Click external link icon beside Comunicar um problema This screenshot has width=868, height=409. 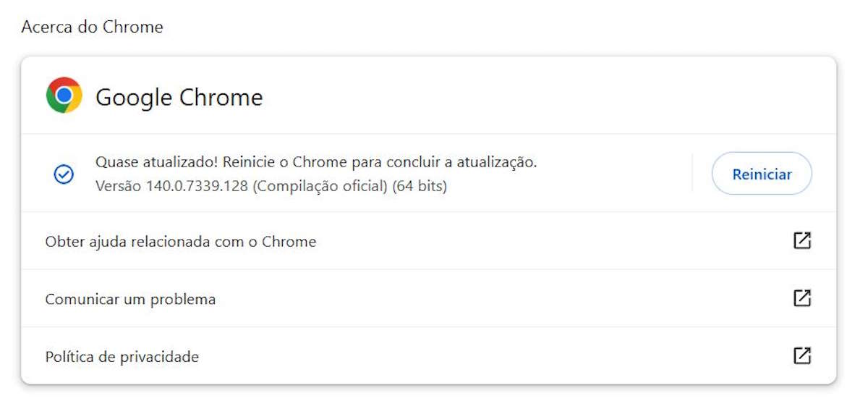click(x=801, y=298)
